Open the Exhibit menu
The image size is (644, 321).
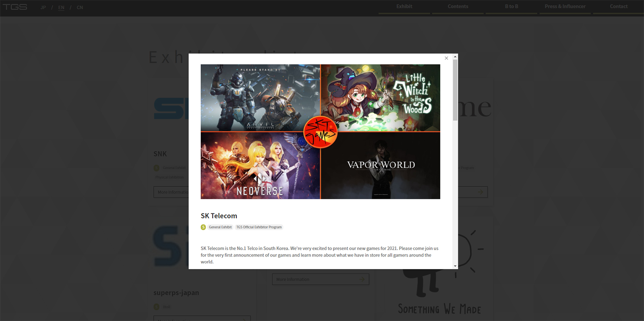point(404,6)
